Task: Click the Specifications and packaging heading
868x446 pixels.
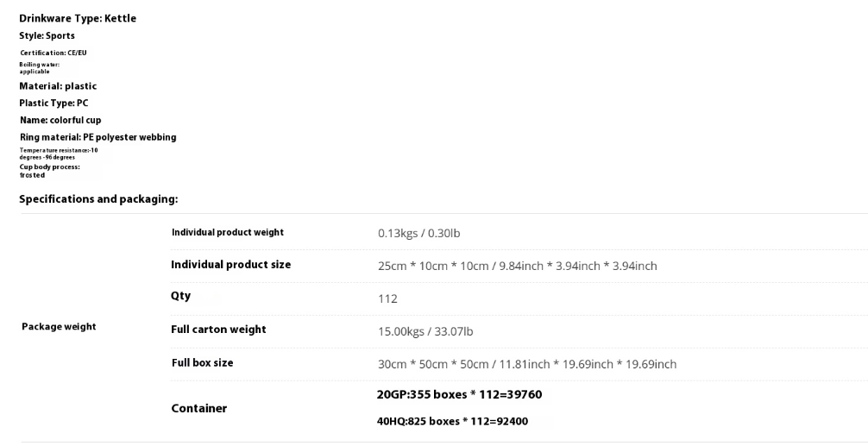Action: (98, 199)
